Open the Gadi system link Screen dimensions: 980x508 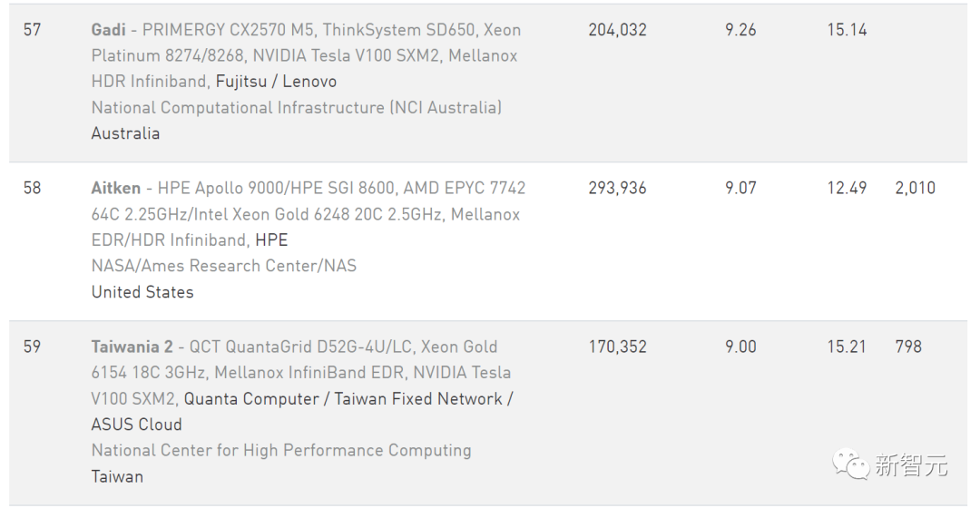(x=109, y=30)
